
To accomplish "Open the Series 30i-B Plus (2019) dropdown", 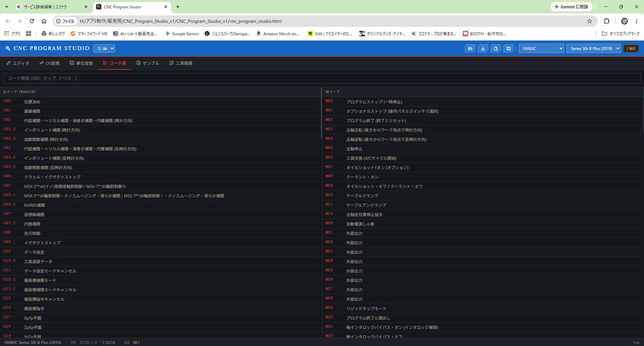I will 594,49.
